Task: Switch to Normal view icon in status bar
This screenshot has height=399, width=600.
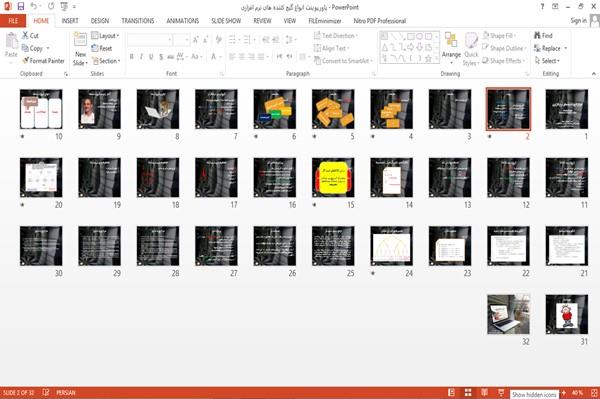Action: 452,392
